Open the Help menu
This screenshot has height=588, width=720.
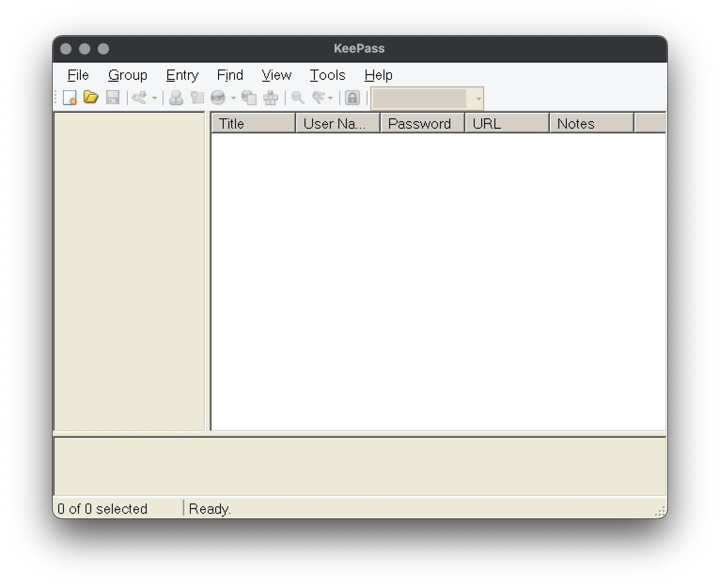378,75
